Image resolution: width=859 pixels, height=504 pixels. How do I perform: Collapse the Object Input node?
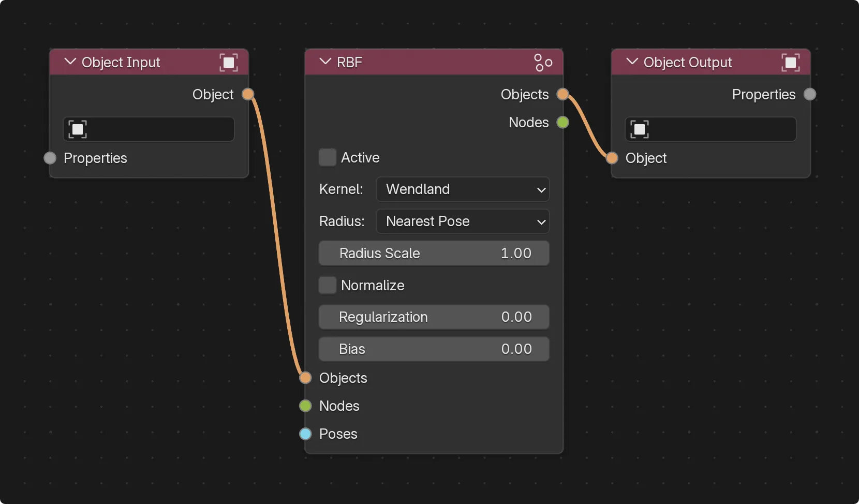[x=70, y=62]
